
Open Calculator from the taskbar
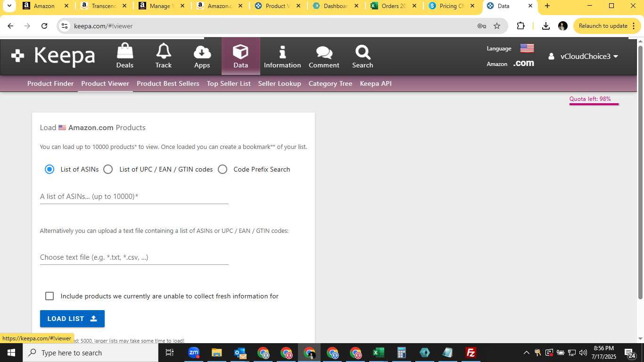coord(402,353)
